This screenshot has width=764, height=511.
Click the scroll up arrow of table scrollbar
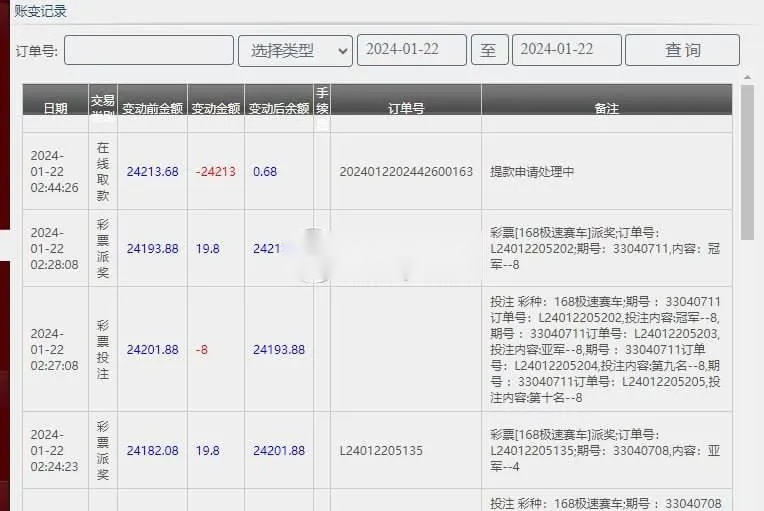[x=747, y=77]
